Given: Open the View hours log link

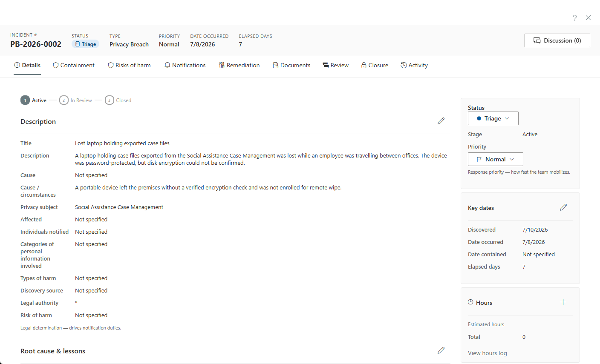Looking at the screenshot, I should tap(487, 353).
